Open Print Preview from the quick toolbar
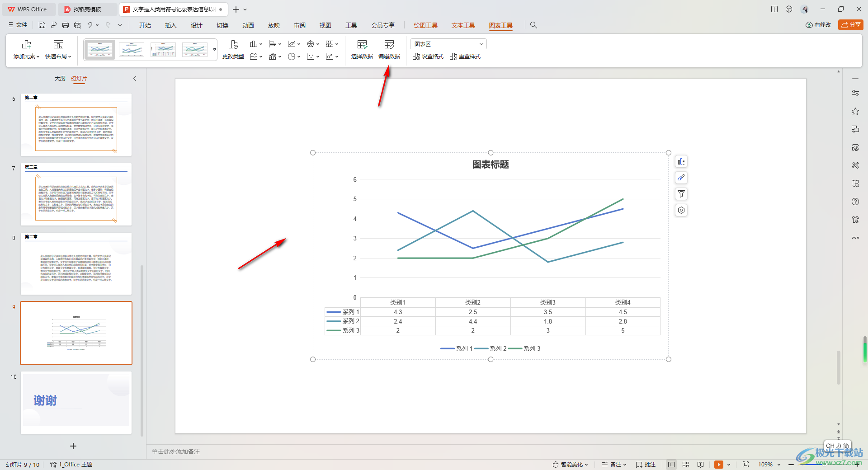Image resolution: width=868 pixels, height=470 pixels. point(77,25)
